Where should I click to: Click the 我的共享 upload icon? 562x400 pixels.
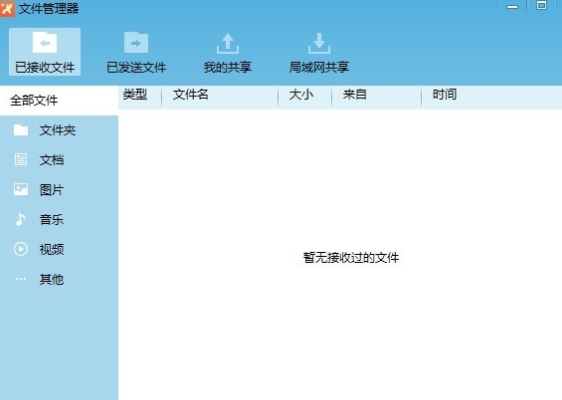[228, 44]
